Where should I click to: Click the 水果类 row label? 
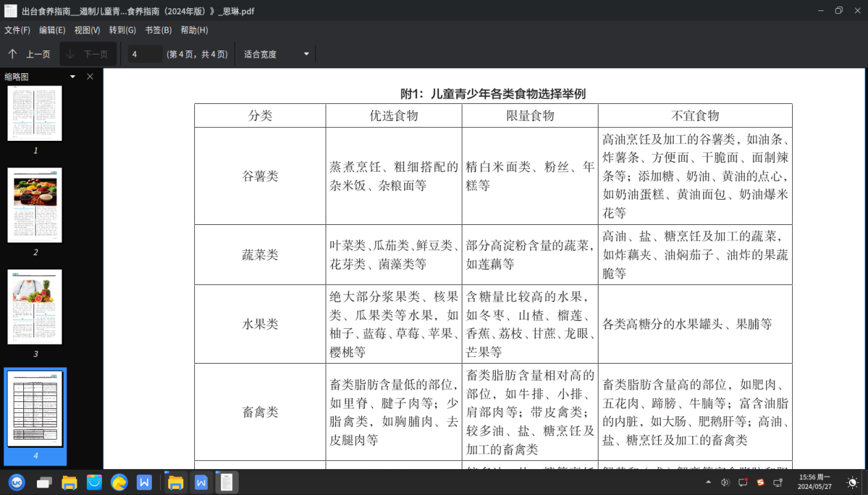pyautogui.click(x=260, y=324)
